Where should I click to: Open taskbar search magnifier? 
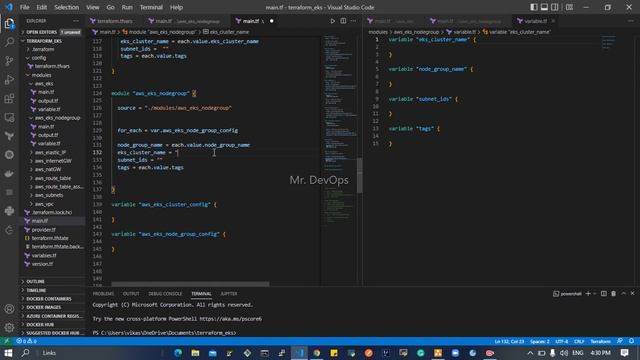pos(25,353)
